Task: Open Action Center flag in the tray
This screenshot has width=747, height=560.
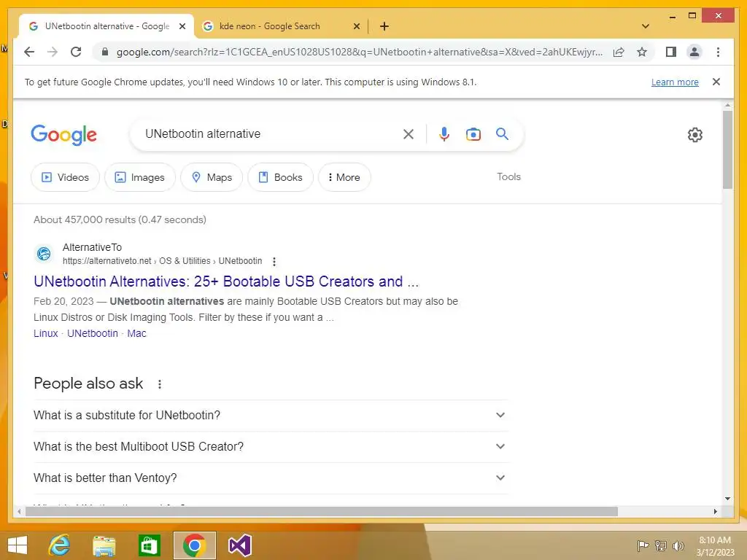Action: (x=643, y=545)
